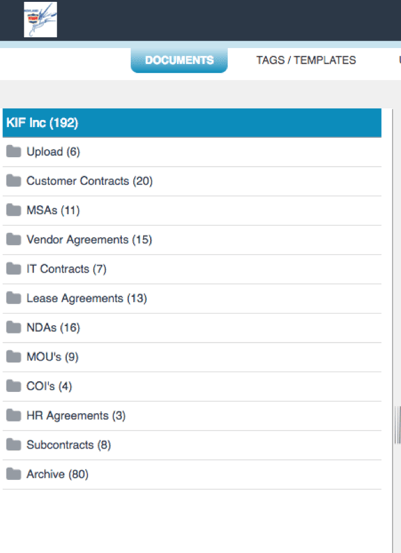Open COI's (4) folder label
This screenshot has width=401, height=553.
coord(49,386)
